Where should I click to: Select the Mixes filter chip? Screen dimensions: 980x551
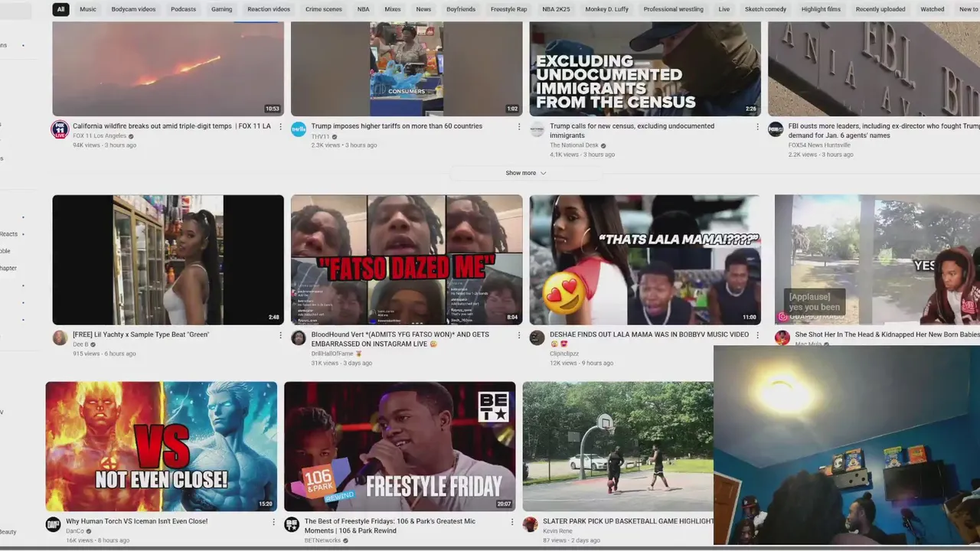(393, 9)
